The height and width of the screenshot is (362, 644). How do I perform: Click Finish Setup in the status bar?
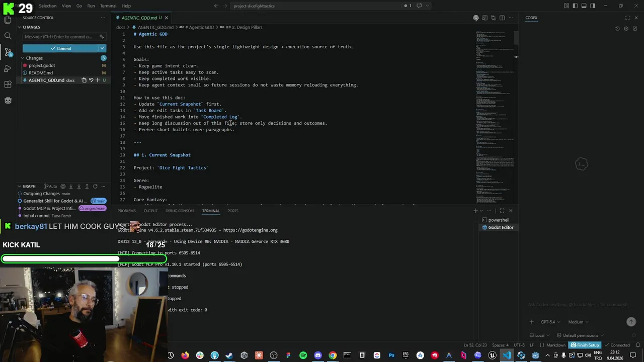pyautogui.click(x=585, y=345)
